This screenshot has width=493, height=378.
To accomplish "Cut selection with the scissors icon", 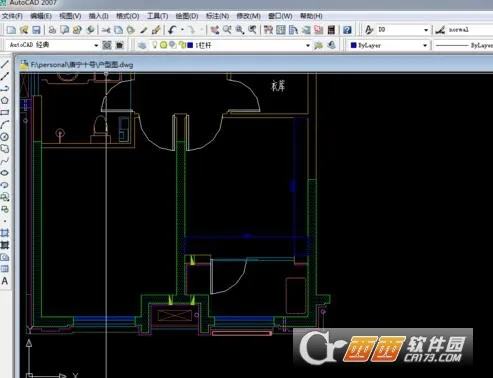I will (x=106, y=30).
